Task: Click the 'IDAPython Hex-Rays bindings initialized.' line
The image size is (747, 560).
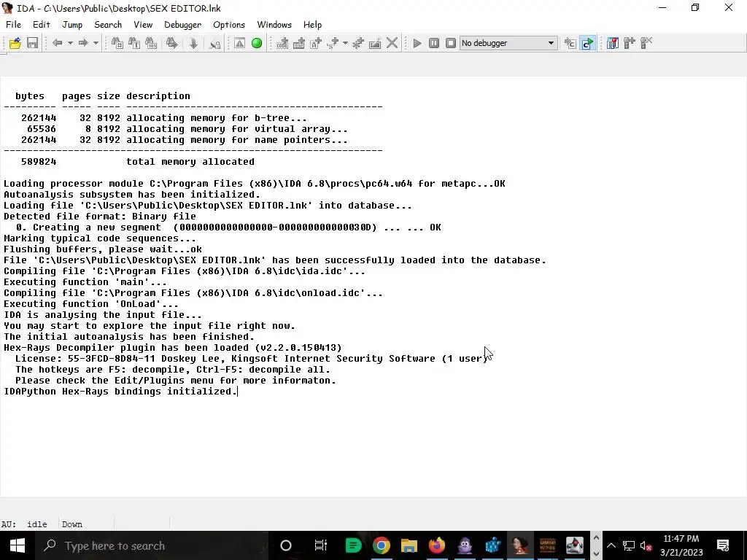Action: point(120,392)
